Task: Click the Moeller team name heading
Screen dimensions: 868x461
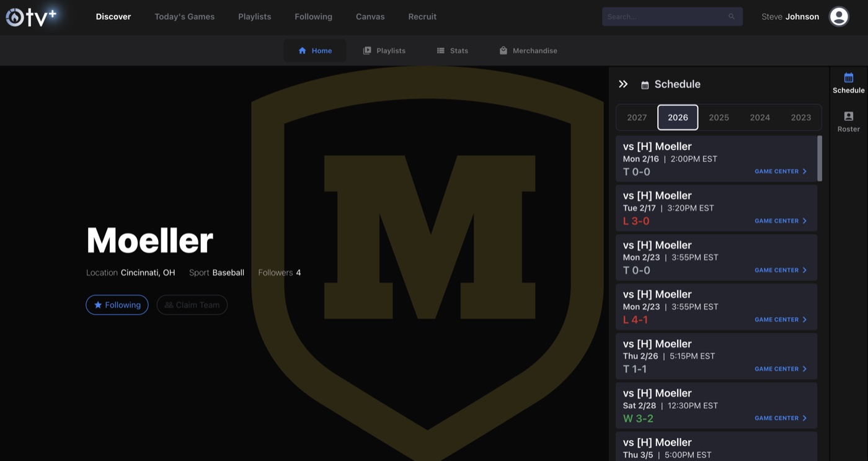Action: (150, 240)
